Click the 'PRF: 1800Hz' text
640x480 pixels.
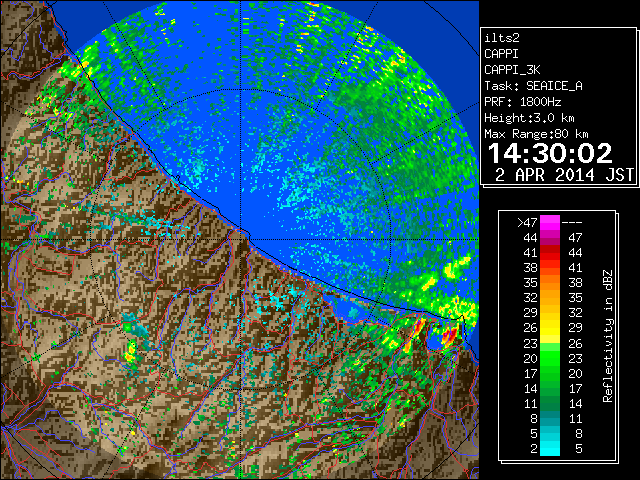pyautogui.click(x=522, y=102)
